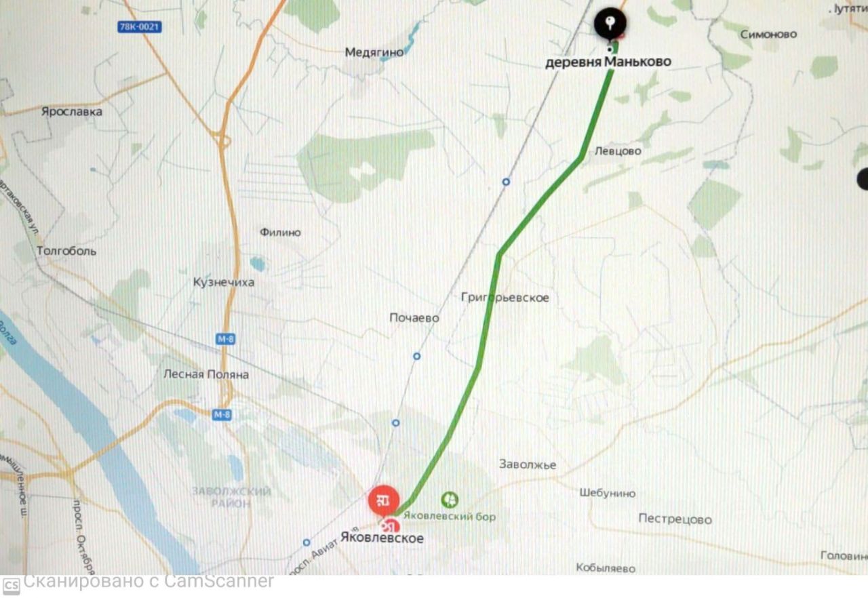Select the Кузнечиха place label
This screenshot has height=598, width=868.
[x=224, y=282]
